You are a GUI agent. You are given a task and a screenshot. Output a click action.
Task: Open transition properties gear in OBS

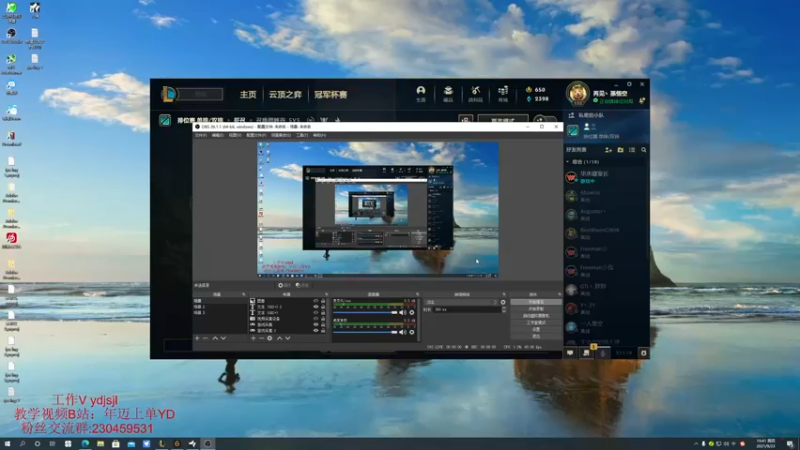coord(503,302)
